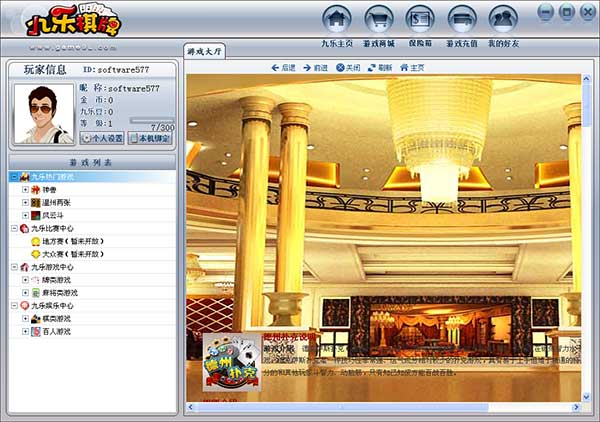Click the 游戏充值 recharge card icon
Image resolution: width=600 pixels, height=422 pixels.
coord(461,18)
